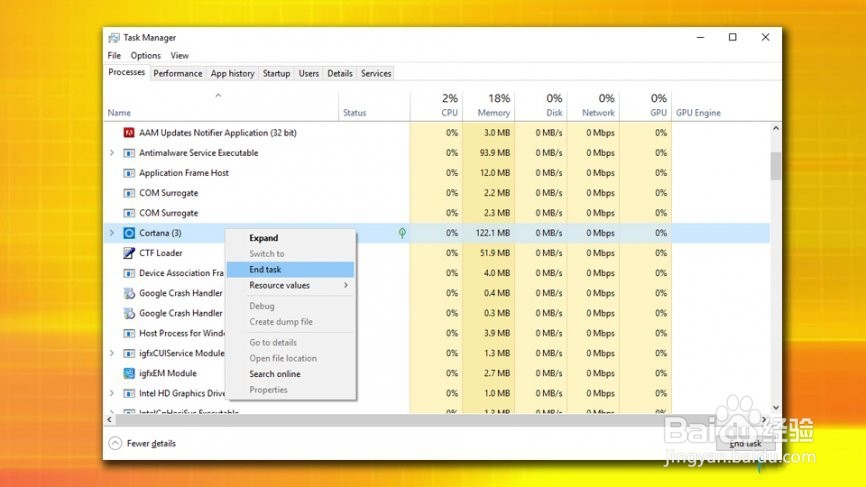Click the 2.7 MB memory cell
This screenshot has width=866, height=487.
click(x=489, y=373)
